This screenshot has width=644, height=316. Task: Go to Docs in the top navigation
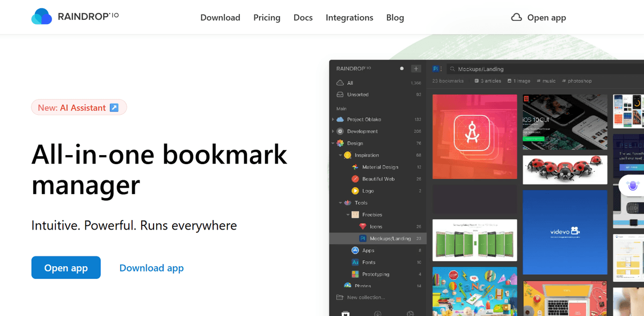click(x=303, y=18)
